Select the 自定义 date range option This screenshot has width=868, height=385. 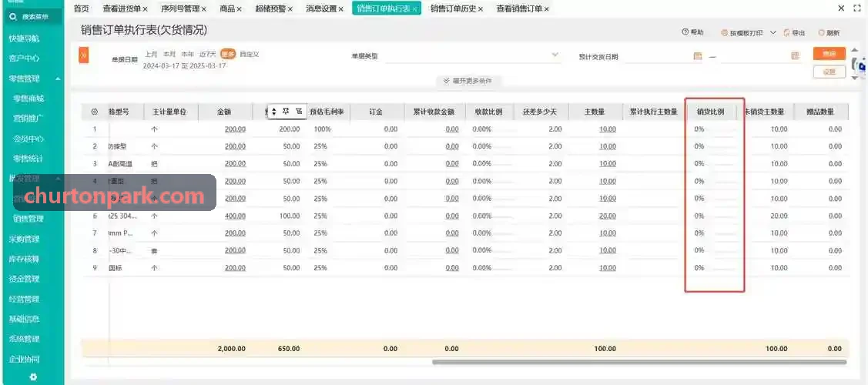pyautogui.click(x=249, y=54)
